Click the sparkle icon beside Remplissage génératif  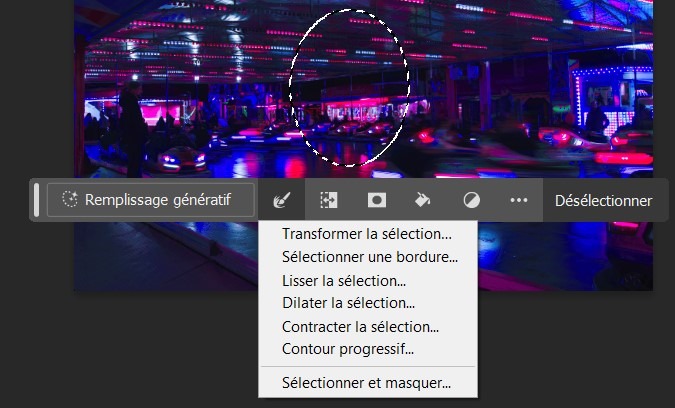click(69, 200)
